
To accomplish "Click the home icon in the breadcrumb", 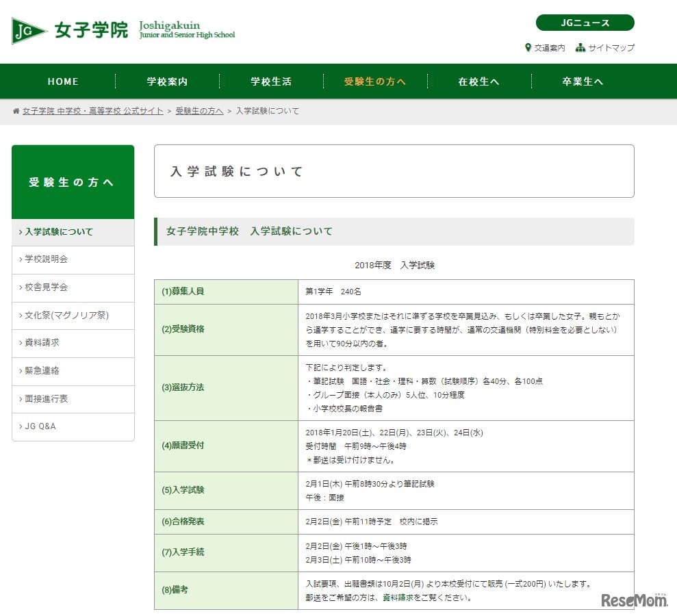I will [16, 110].
